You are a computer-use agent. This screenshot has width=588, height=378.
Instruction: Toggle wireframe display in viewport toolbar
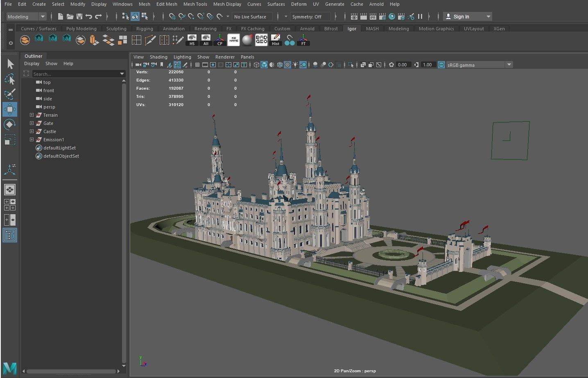pos(256,65)
